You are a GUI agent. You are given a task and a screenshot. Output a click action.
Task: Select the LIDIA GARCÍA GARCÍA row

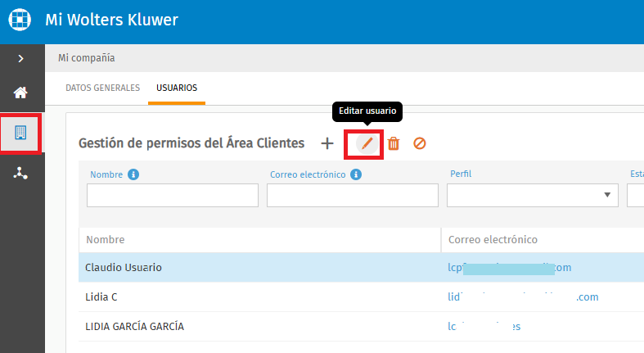(362, 327)
